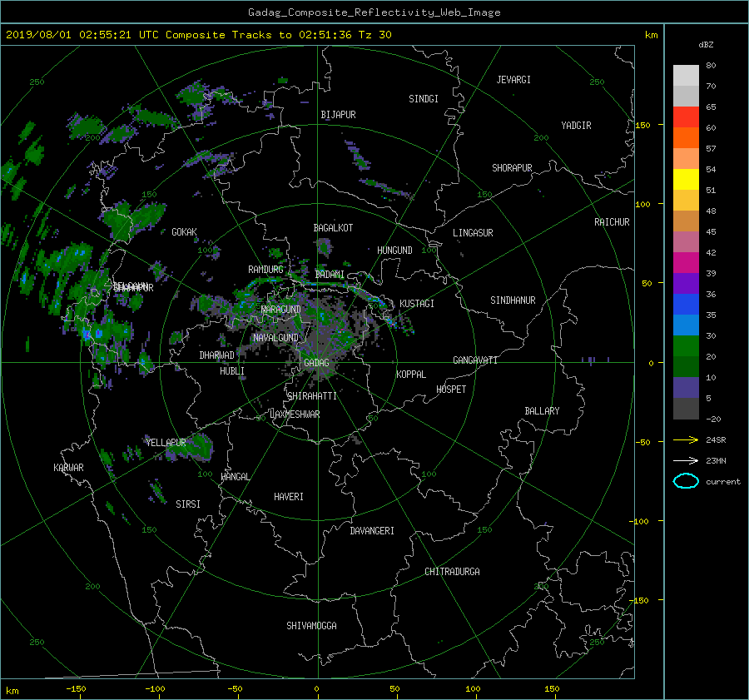Viewport: 749px width, 700px height.
Task: Click the 0 tick on bottom km axis
Action: (316, 689)
